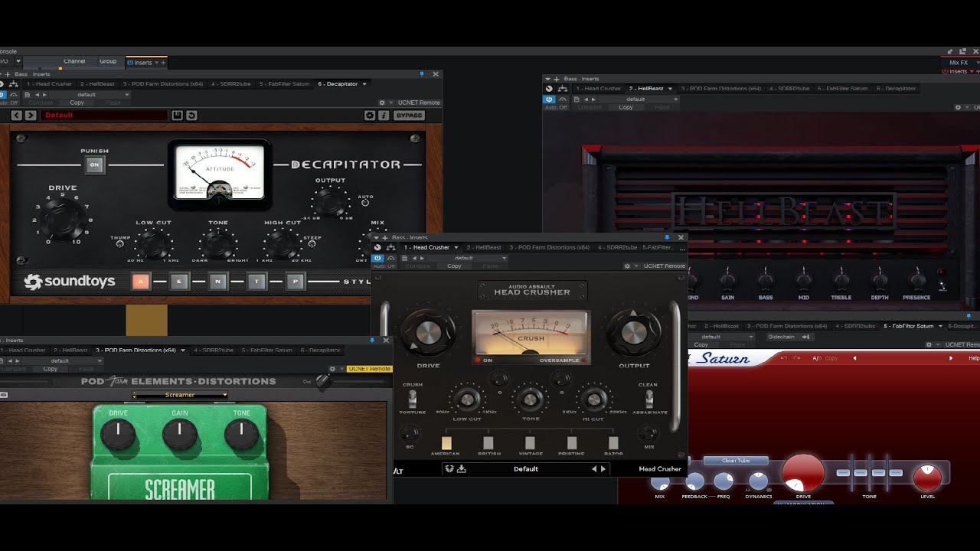Click Head Crusher previous preset arrow
This screenshot has width=980, height=551.
[x=594, y=469]
